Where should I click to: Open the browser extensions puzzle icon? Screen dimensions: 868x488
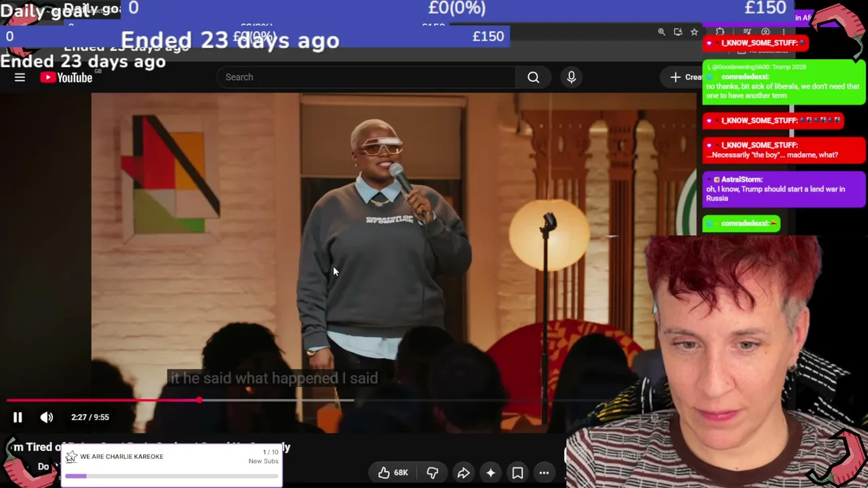tap(720, 32)
